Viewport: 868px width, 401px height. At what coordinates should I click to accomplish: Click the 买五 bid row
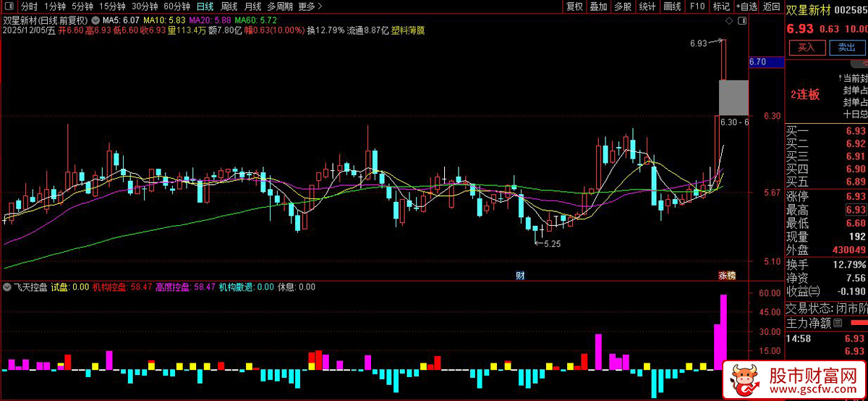827,181
